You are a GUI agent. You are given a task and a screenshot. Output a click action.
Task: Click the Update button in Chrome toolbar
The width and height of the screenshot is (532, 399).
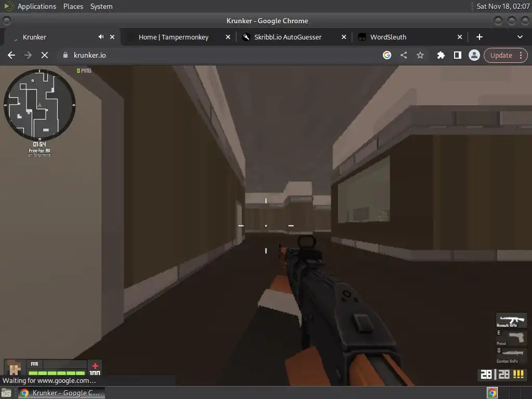501,55
